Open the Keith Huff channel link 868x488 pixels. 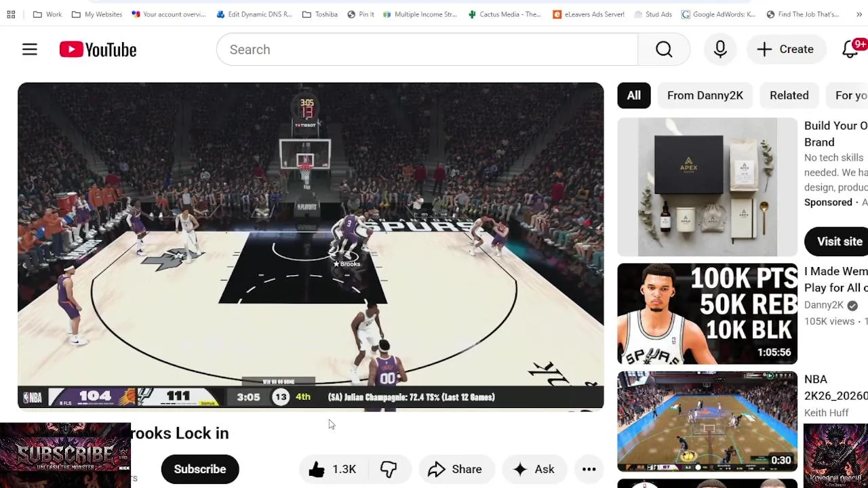tap(827, 413)
